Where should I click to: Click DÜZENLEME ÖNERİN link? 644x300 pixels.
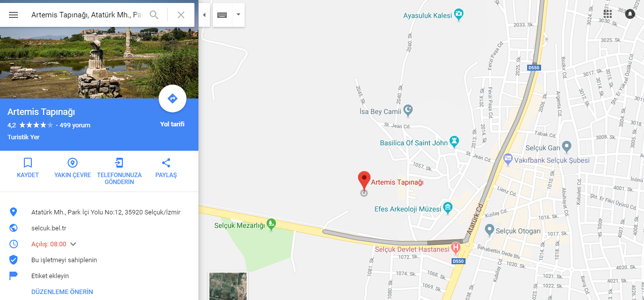[x=62, y=292]
